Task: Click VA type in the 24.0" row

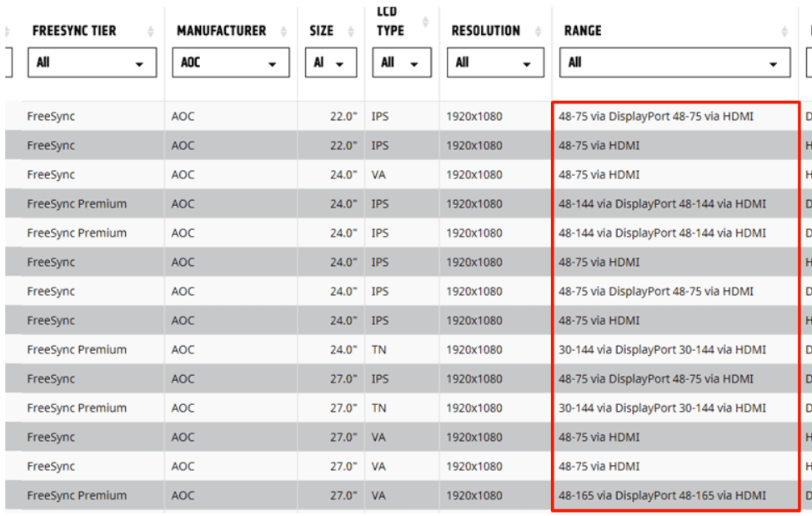Action: tap(378, 175)
